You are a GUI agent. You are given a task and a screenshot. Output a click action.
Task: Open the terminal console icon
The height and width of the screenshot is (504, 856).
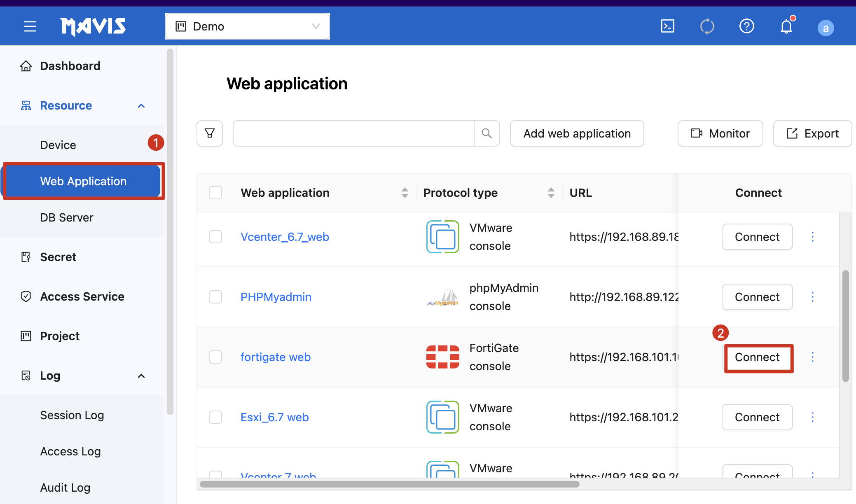[667, 26]
